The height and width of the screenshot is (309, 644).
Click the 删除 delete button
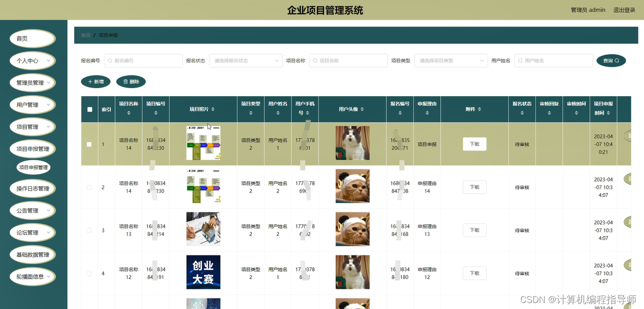pos(131,81)
